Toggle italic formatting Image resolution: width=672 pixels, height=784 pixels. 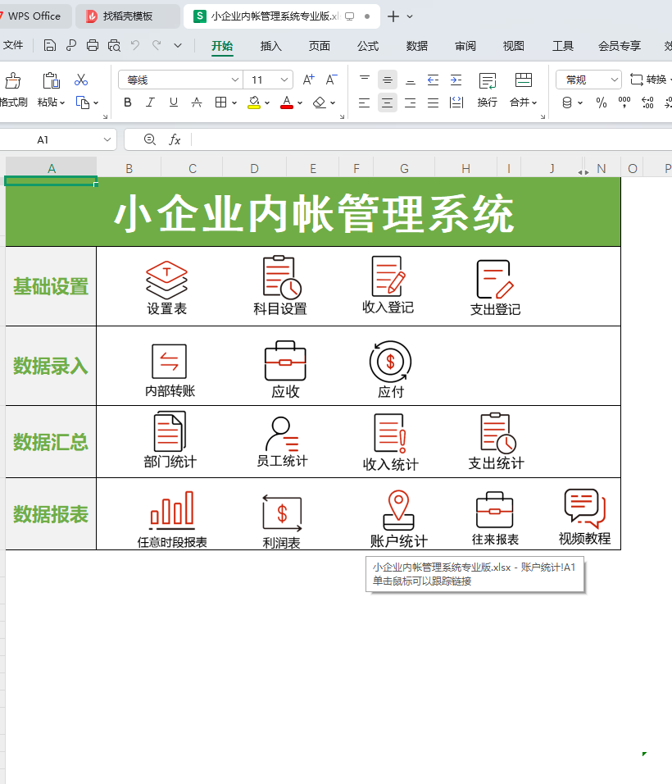150,103
